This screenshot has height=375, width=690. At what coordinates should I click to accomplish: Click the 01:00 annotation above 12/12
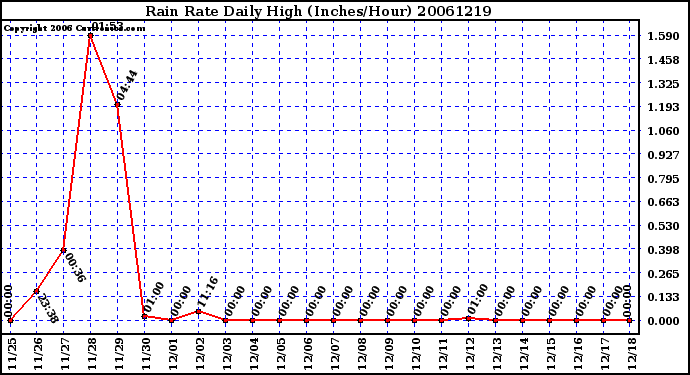[477, 299]
